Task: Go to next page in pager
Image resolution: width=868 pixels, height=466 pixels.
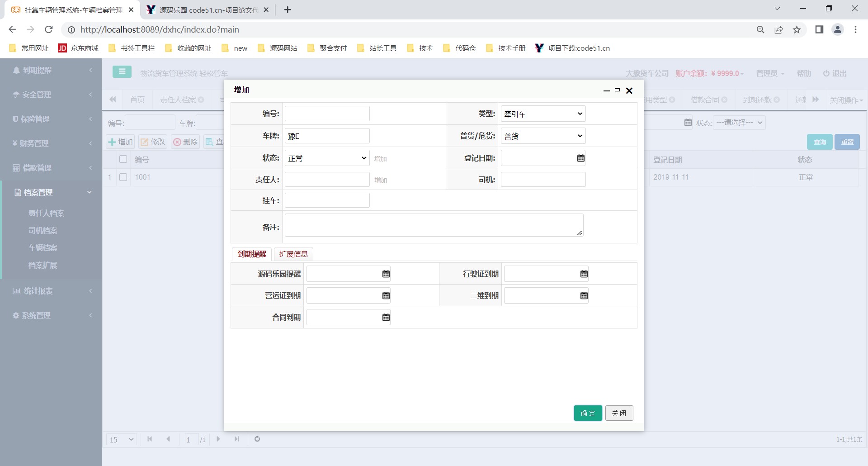Action: click(x=218, y=439)
